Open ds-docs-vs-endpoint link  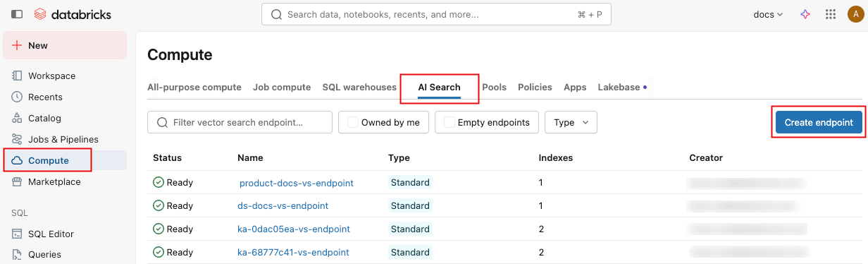(283, 206)
